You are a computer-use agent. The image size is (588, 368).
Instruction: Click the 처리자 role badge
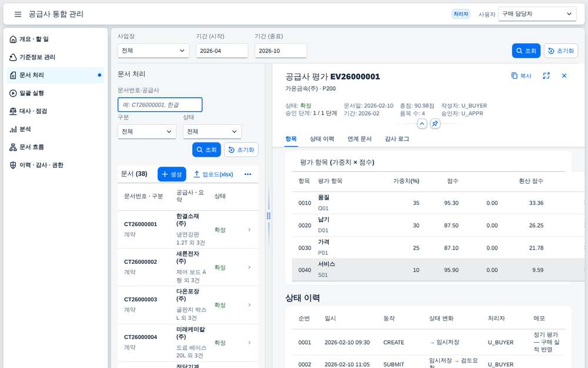point(461,14)
